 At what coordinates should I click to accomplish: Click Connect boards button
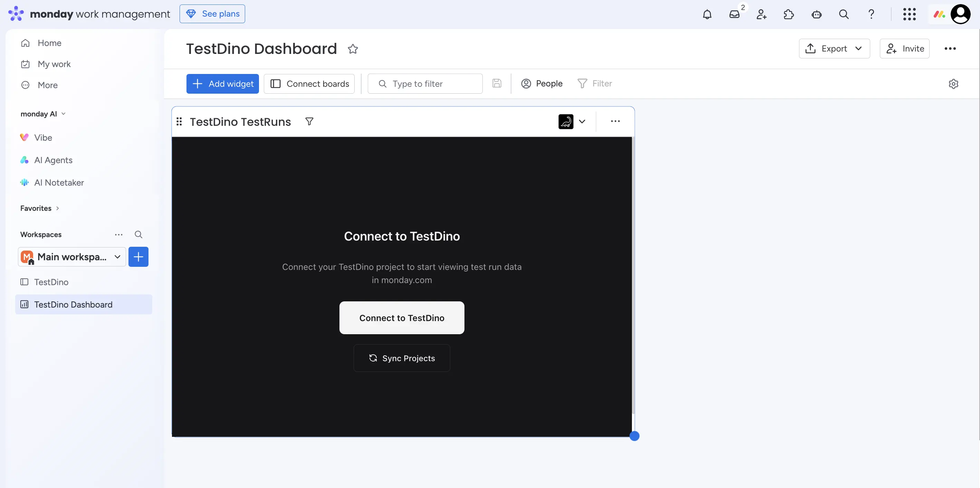[x=309, y=84]
